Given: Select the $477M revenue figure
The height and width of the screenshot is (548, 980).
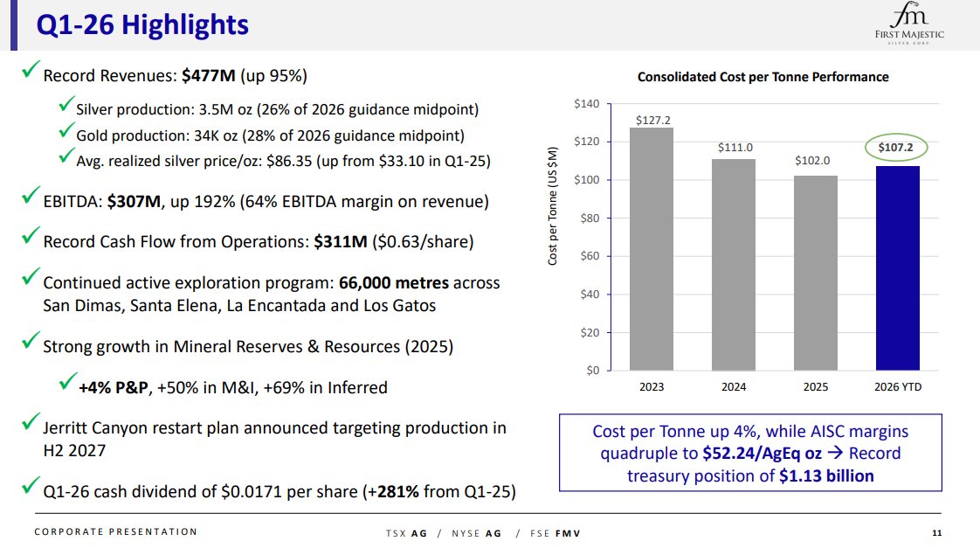Looking at the screenshot, I should pos(209,76).
